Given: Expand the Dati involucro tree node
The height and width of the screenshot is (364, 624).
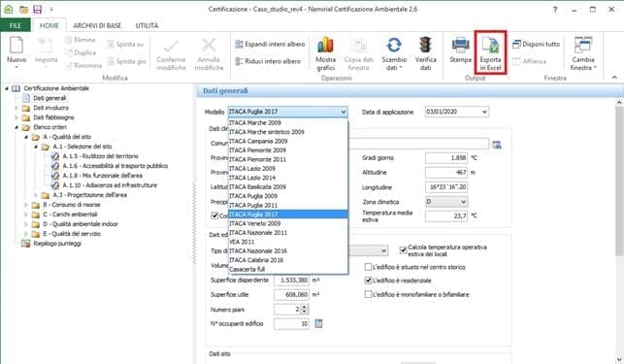Looking at the screenshot, I should [16, 108].
